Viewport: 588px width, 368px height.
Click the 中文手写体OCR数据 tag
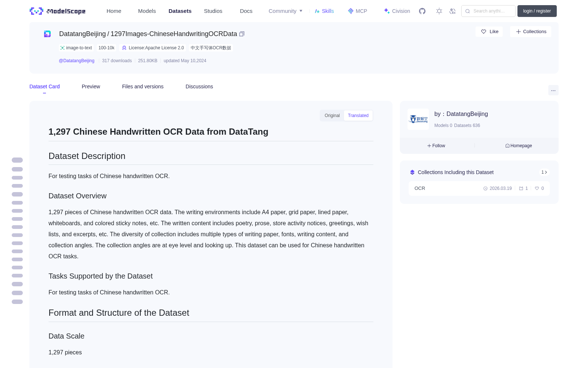[211, 48]
